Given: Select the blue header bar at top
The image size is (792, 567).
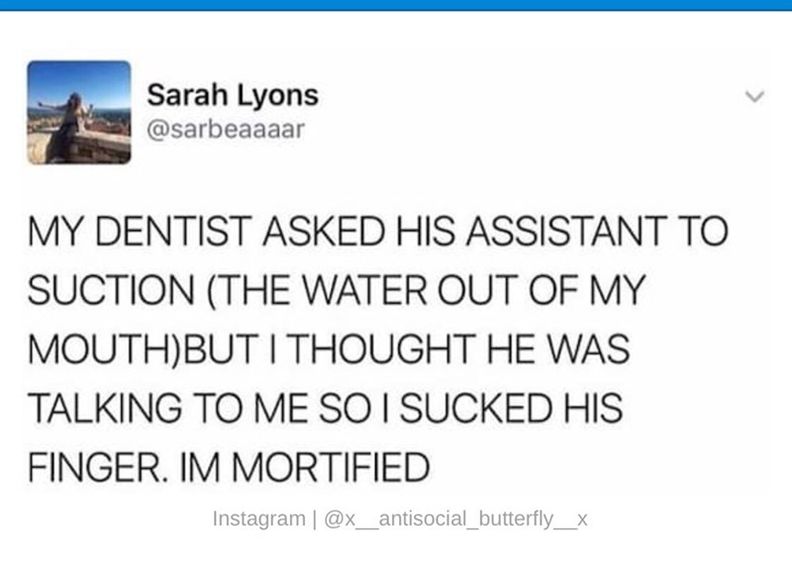Looking at the screenshot, I should click(x=396, y=5).
